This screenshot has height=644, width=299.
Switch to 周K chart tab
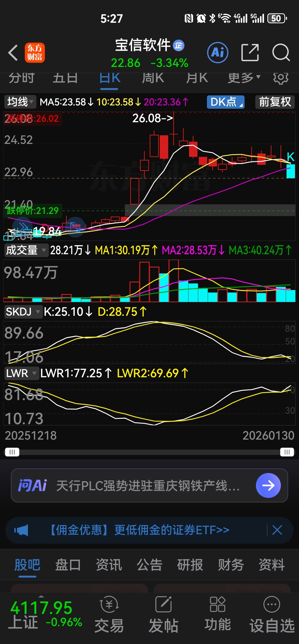coord(153,78)
